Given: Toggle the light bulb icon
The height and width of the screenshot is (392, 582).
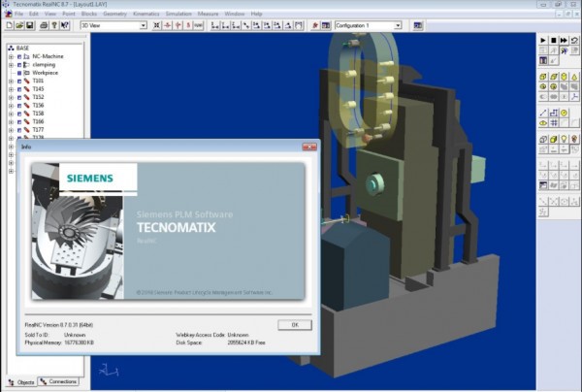Looking at the screenshot, I should click(564, 139).
